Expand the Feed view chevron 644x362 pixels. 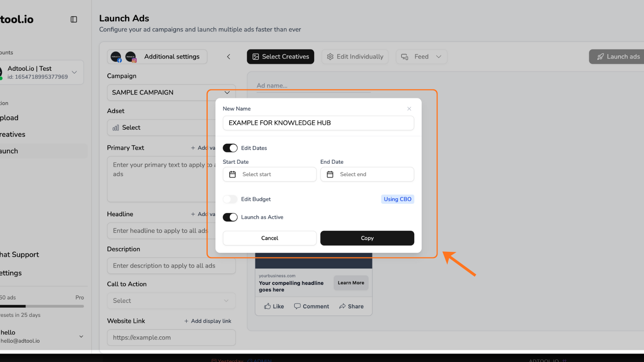pyautogui.click(x=440, y=56)
